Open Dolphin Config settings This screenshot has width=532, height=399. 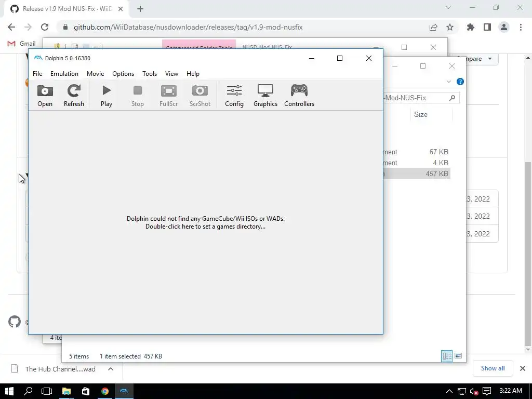coord(234,96)
